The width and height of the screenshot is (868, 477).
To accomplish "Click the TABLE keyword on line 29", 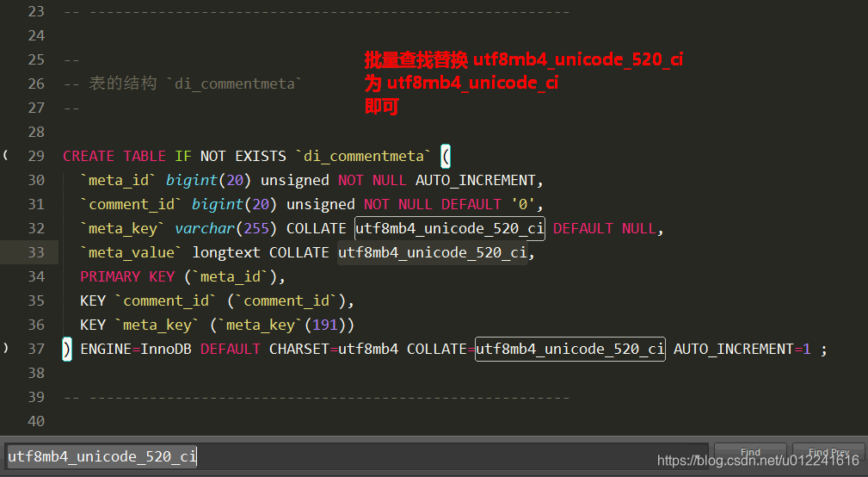I will tap(145, 156).
